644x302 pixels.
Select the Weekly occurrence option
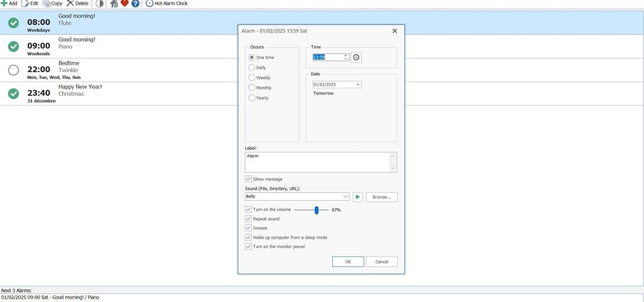coord(252,78)
